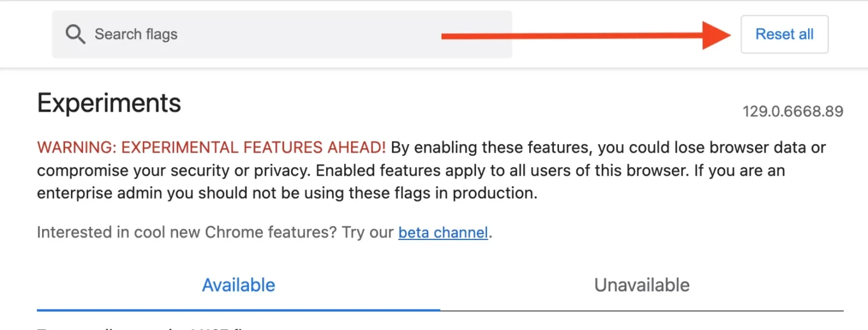
Task: Click the tail end of the red arrow
Action: [447, 36]
